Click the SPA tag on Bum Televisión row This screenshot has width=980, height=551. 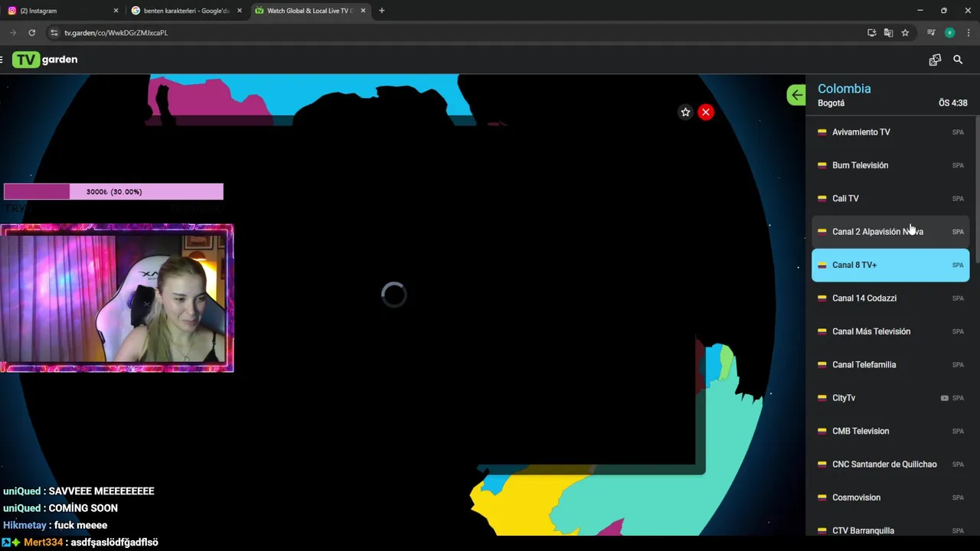pos(958,165)
